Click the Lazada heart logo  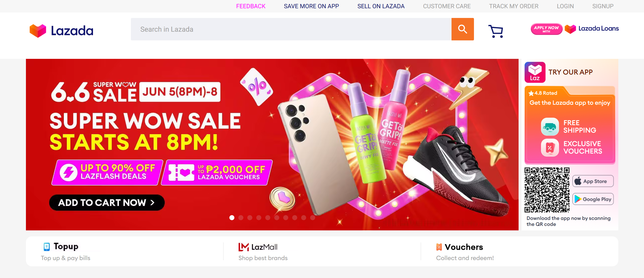click(x=38, y=31)
